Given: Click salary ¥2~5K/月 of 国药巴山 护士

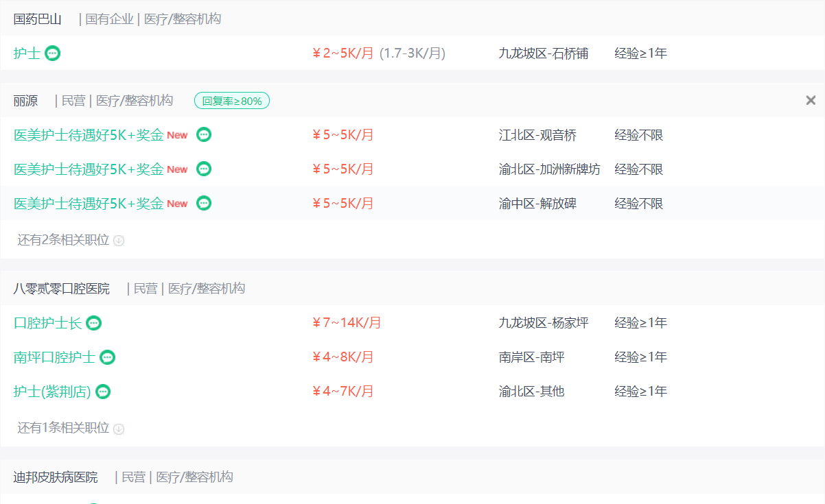Looking at the screenshot, I should 343,53.
